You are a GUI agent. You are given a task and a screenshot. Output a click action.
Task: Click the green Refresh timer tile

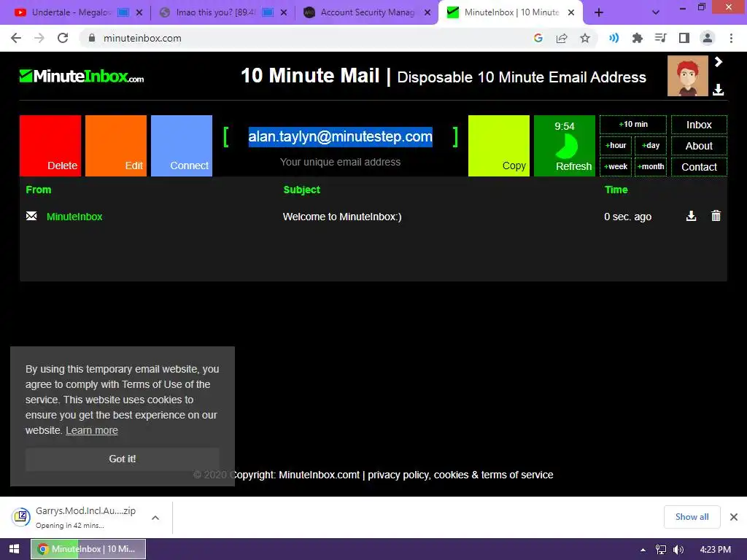click(x=565, y=146)
